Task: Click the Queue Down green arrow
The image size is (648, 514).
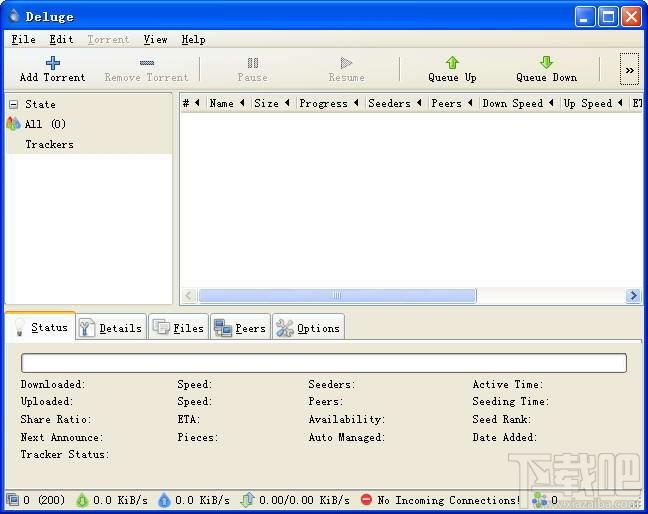Action: click(546, 63)
